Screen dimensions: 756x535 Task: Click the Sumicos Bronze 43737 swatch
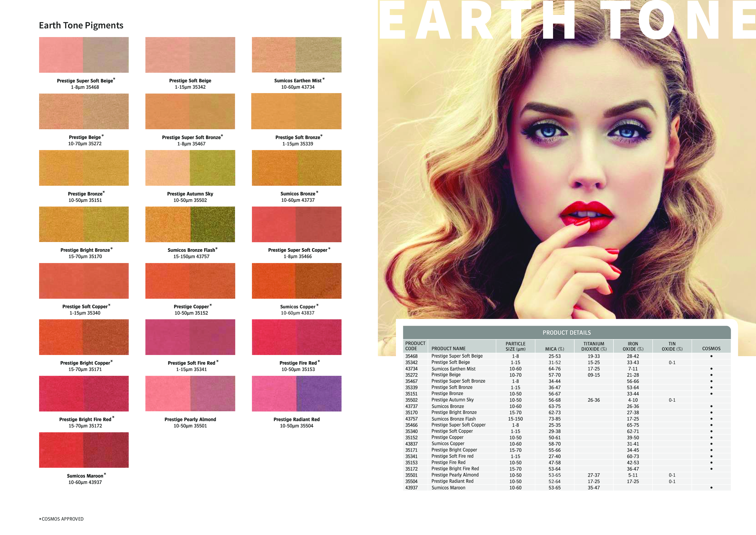[297, 168]
